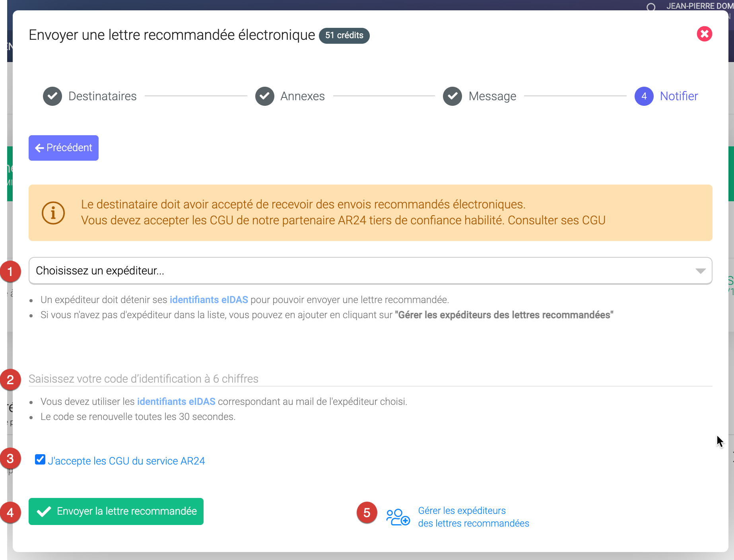Go to the Annexes step
This screenshot has width=734, height=560.
302,96
